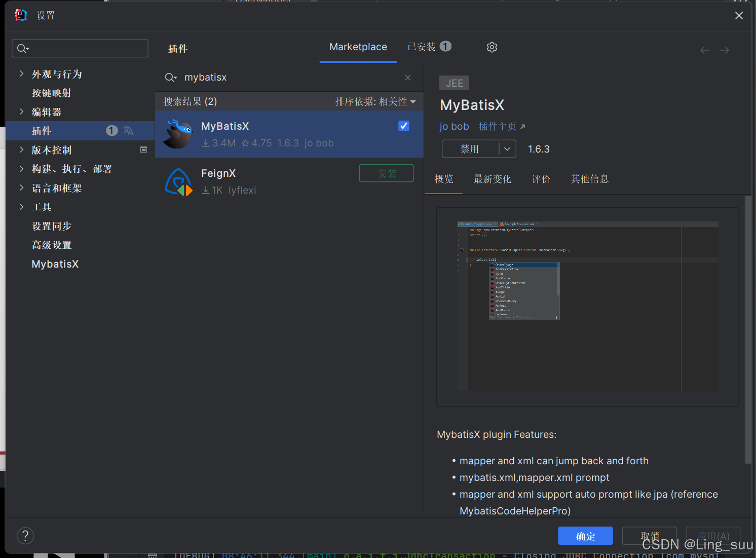Expand the 构建、执行、部署 group
Screen dimensions: 756x558
pyautogui.click(x=21, y=168)
